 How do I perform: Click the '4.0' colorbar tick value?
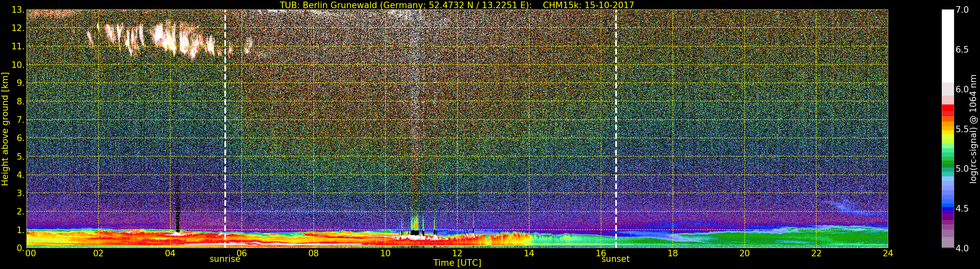click(962, 248)
